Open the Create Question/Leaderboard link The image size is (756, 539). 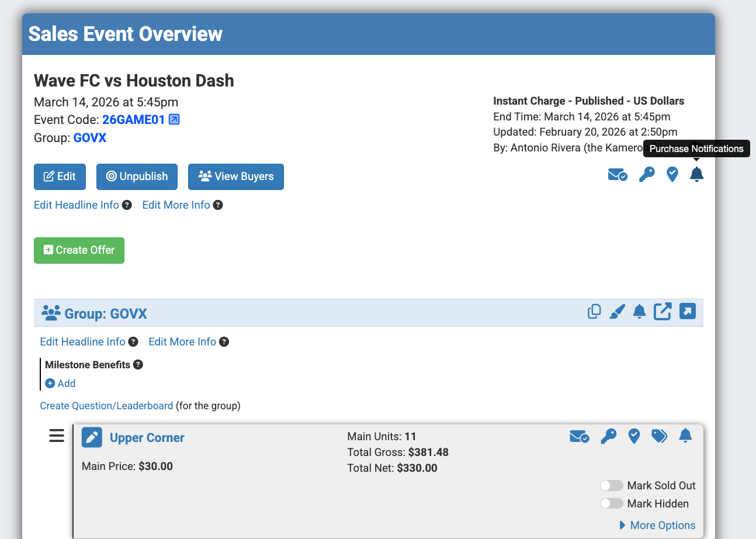(x=106, y=406)
